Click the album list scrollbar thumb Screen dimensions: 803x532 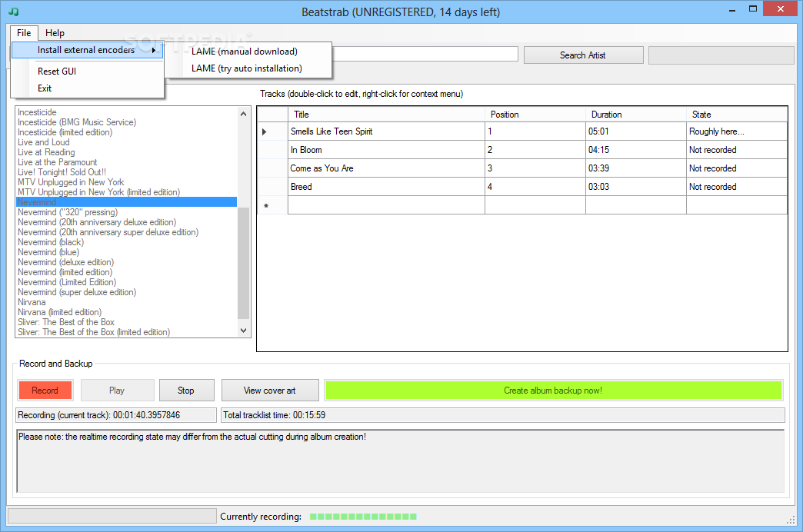pos(243,263)
